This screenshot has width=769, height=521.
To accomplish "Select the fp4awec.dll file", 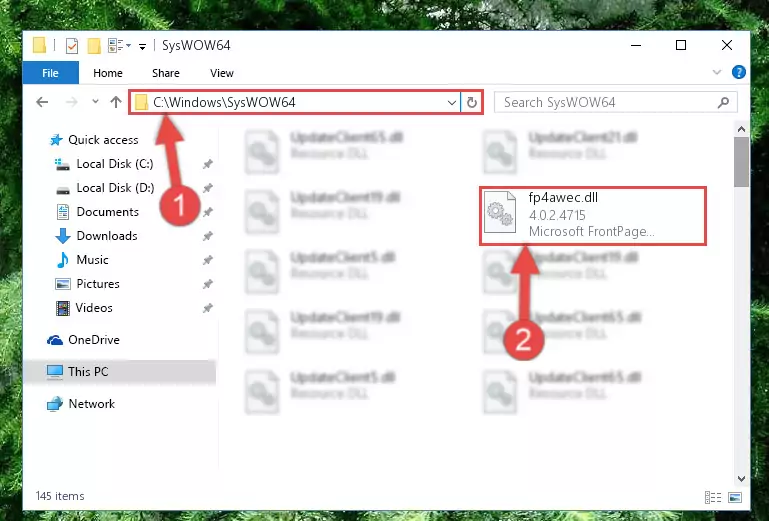I will click(593, 215).
